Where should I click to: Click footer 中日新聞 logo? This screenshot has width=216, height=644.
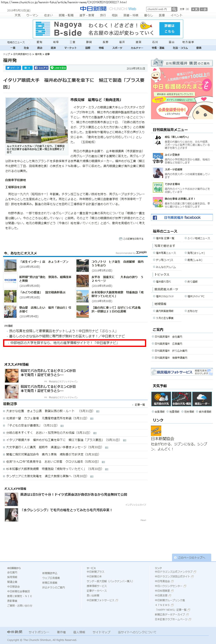click(x=15, y=632)
